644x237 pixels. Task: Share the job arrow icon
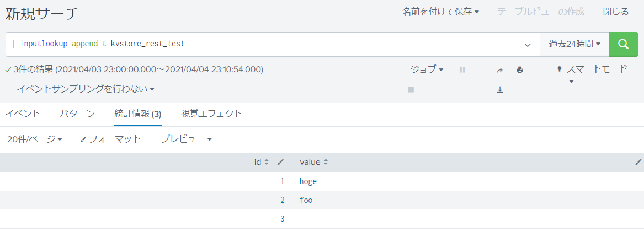(500, 69)
